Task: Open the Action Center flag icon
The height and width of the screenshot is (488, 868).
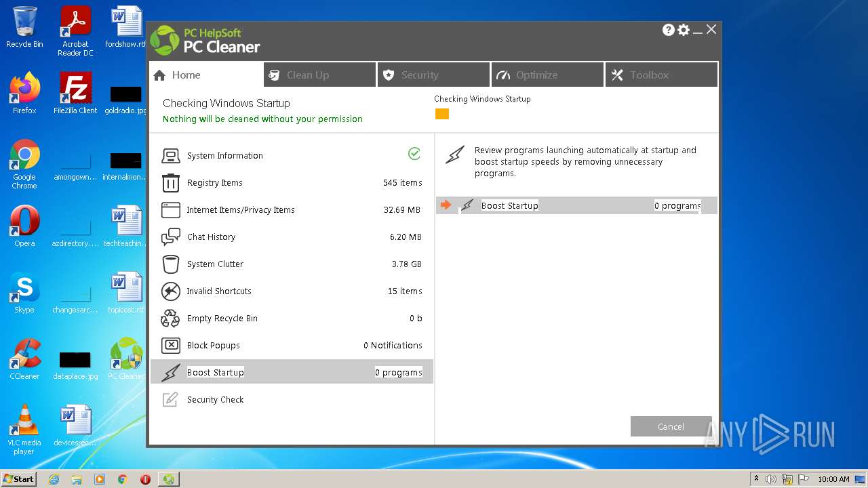Action: pos(803,479)
